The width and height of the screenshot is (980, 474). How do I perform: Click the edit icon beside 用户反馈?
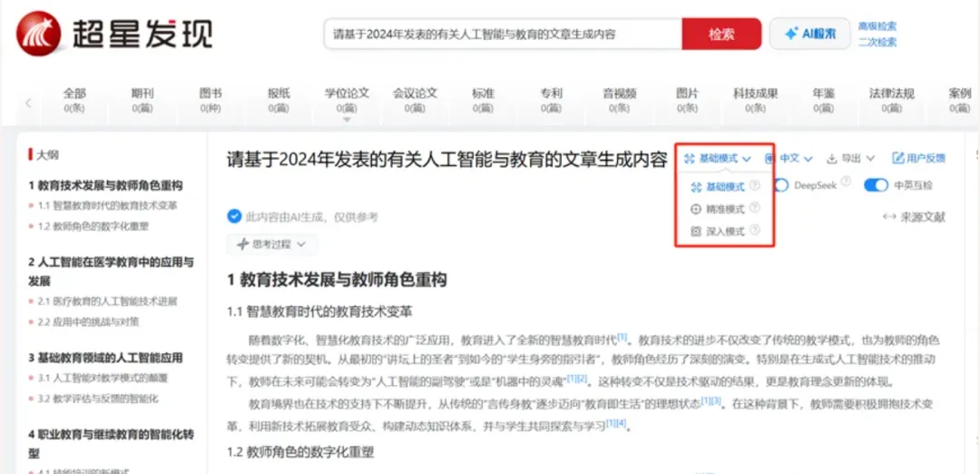898,158
